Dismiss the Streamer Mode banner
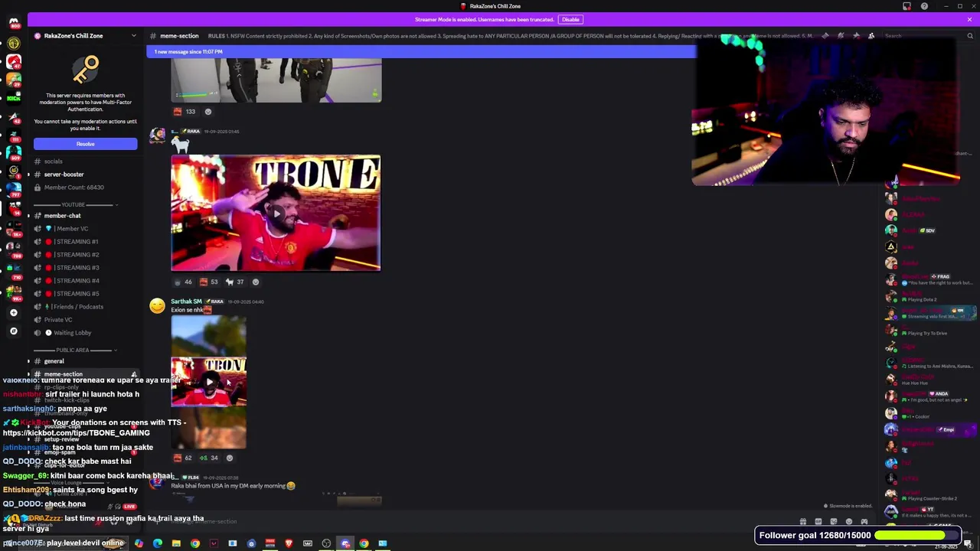Screen dimensions: 980x551 click(970, 19)
